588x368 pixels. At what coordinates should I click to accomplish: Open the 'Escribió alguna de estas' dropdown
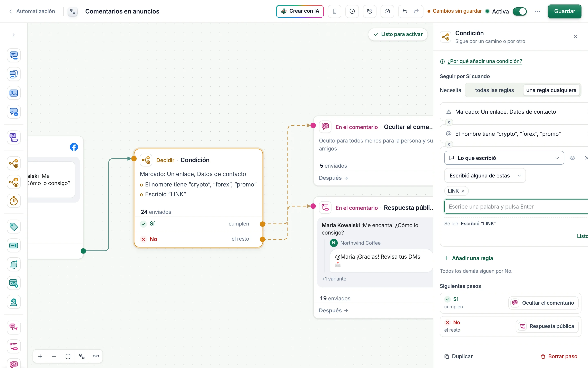point(485,175)
